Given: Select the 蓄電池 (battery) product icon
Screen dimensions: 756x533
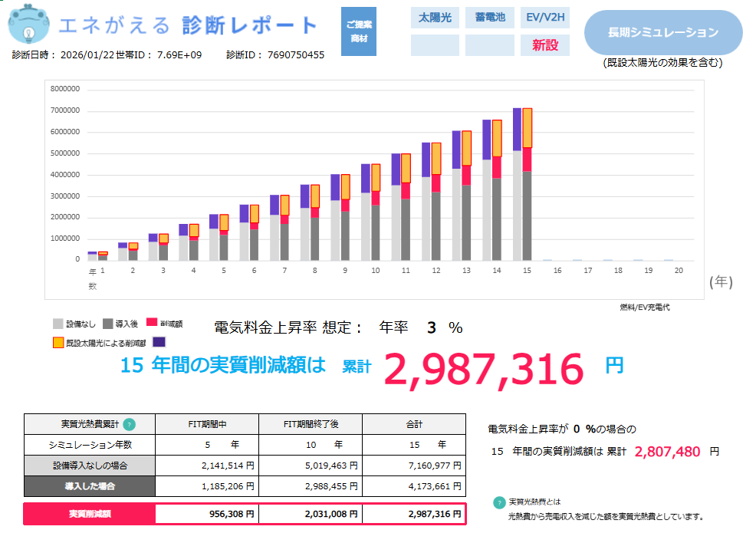Looking at the screenshot, I should [x=489, y=17].
